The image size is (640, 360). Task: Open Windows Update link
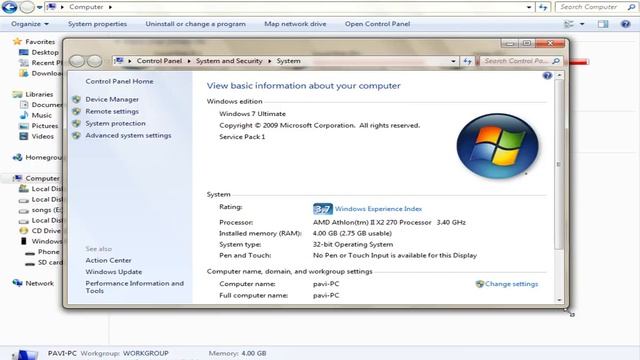113,271
